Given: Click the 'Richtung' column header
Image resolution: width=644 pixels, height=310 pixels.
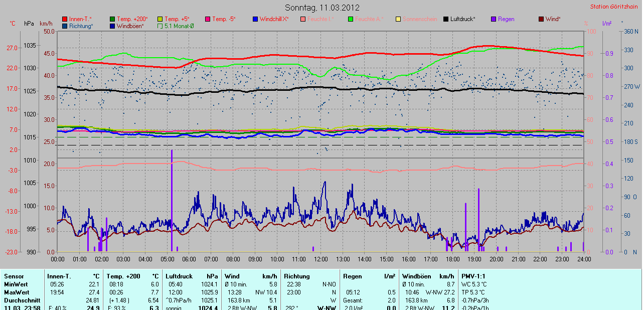Looking at the screenshot, I should point(297,276).
